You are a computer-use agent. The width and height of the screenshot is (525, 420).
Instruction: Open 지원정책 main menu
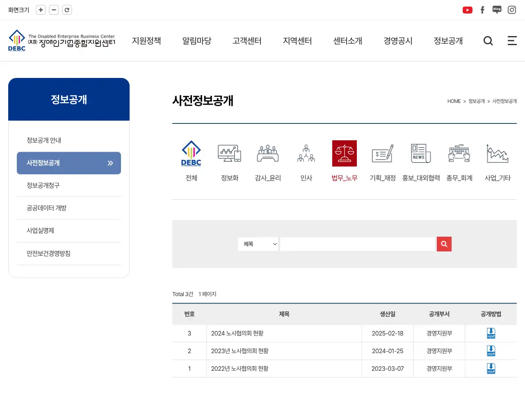click(146, 41)
